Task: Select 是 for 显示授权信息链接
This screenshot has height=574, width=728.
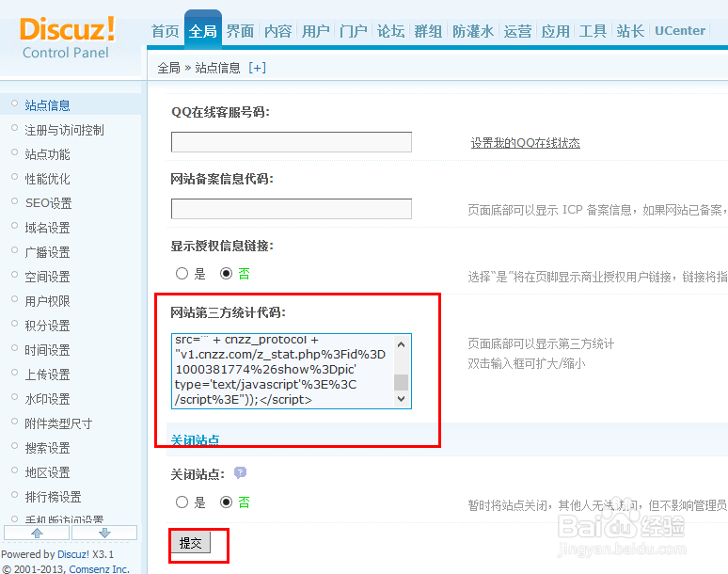Action: (182, 274)
